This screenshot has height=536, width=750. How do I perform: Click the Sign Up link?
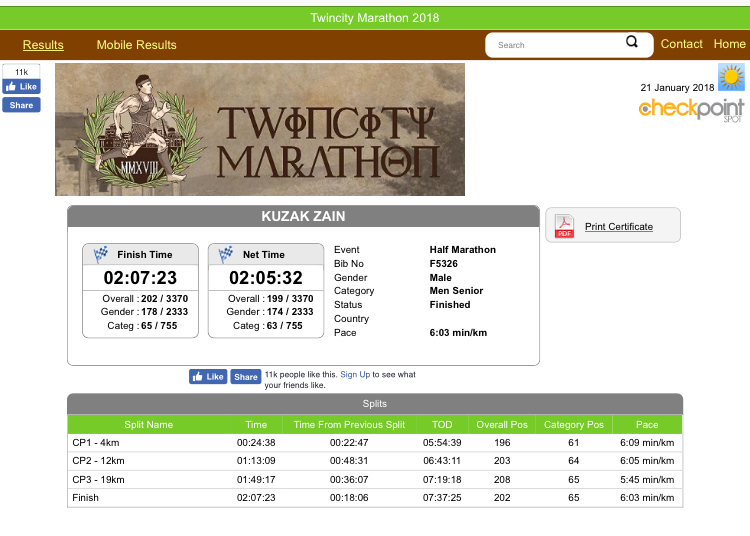[355, 374]
